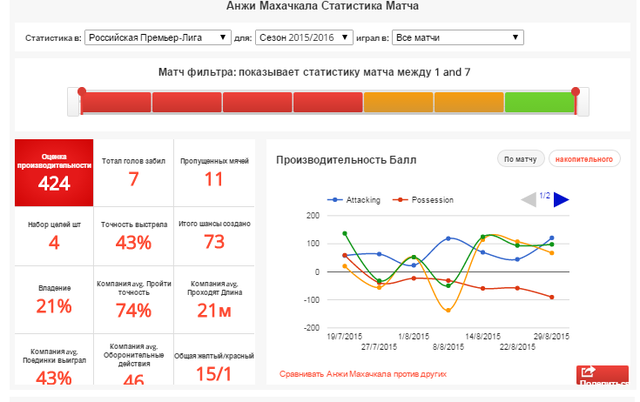Toggle the Attacking series in legend

tap(354, 200)
